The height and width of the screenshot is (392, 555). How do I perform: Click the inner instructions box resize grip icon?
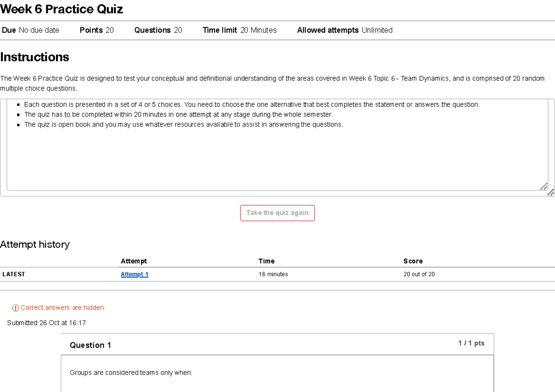(x=544, y=186)
